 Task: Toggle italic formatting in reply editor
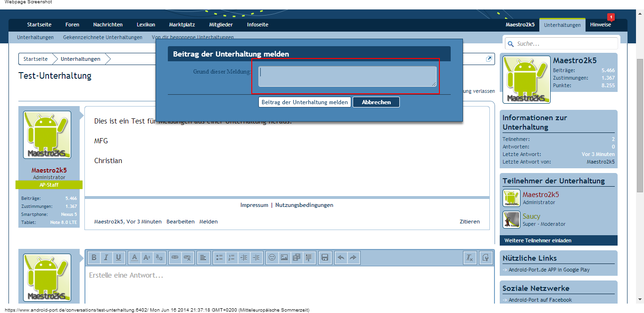(x=106, y=257)
